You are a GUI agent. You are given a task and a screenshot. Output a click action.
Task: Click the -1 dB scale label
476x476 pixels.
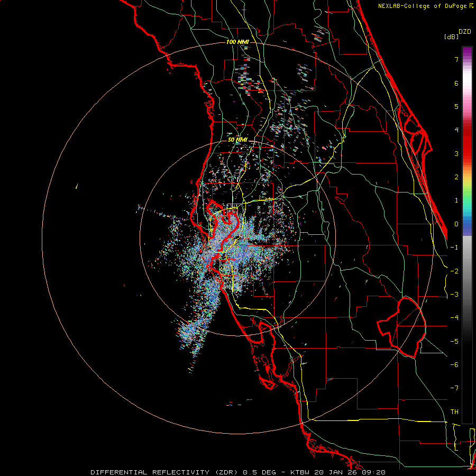(454, 248)
